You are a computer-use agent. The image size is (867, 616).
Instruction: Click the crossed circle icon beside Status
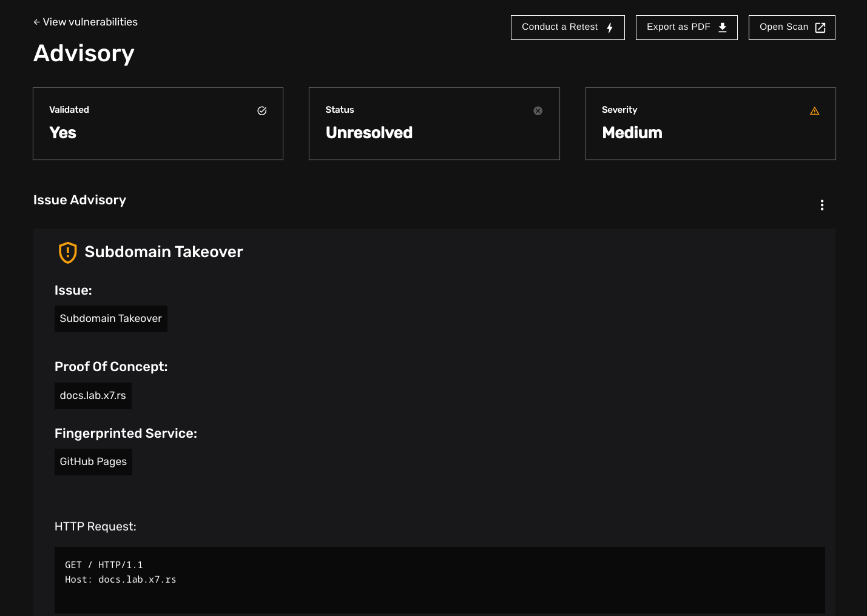538,110
